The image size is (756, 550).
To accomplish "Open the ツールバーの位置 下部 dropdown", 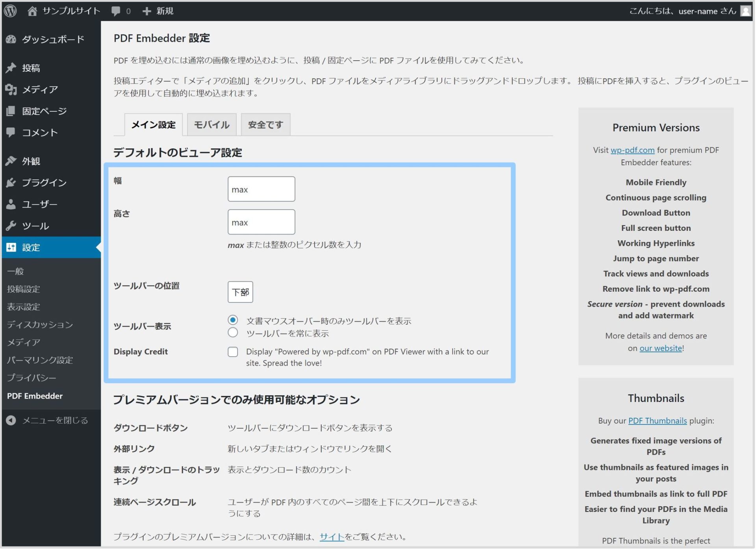I will [x=240, y=292].
